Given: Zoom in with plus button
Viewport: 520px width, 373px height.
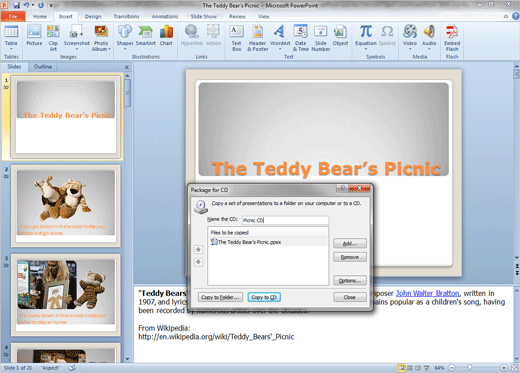Looking at the screenshot, I should (x=504, y=368).
